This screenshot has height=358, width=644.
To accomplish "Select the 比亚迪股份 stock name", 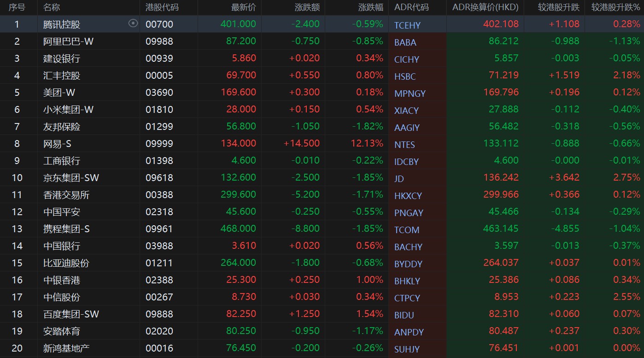I will [x=66, y=263].
